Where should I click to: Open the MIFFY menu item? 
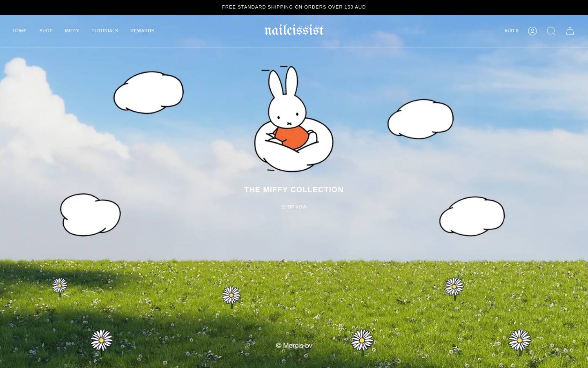[72, 31]
